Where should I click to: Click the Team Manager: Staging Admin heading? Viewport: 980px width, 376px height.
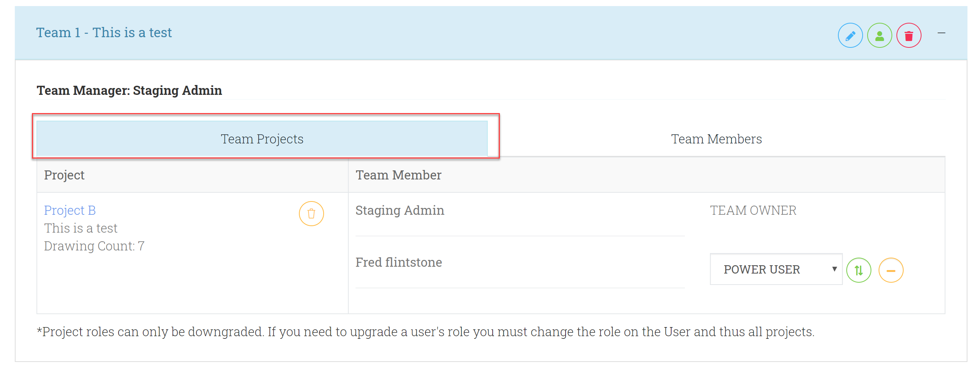point(129,90)
